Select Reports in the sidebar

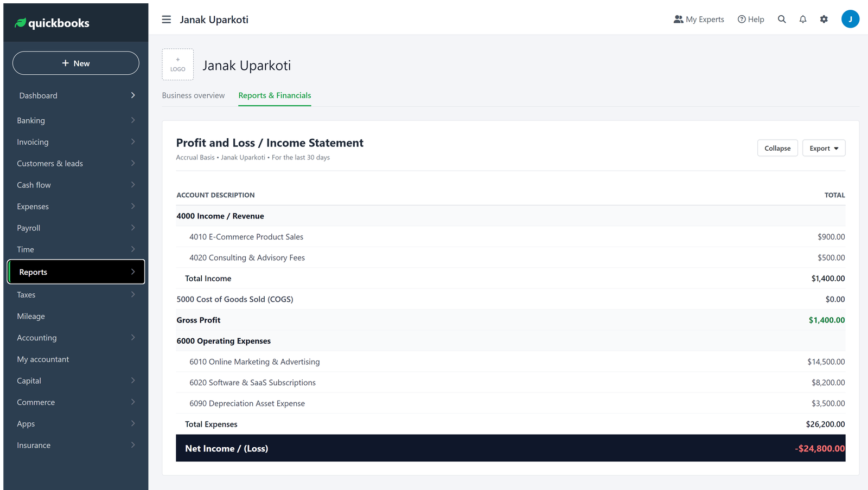[x=76, y=272]
